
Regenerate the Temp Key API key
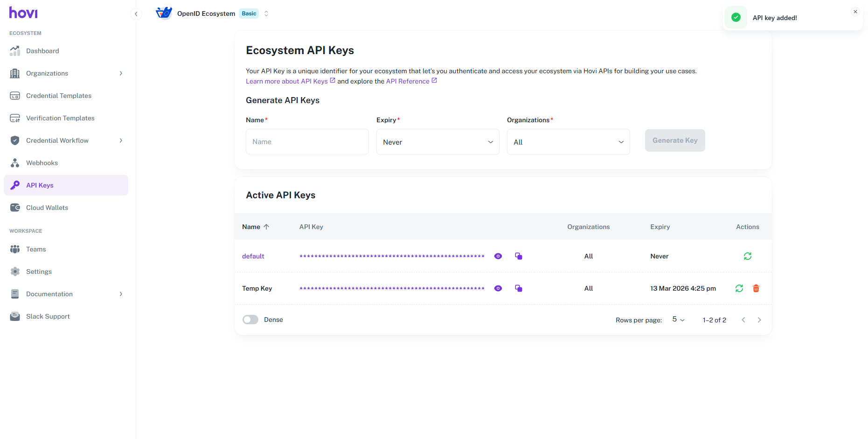coord(739,288)
